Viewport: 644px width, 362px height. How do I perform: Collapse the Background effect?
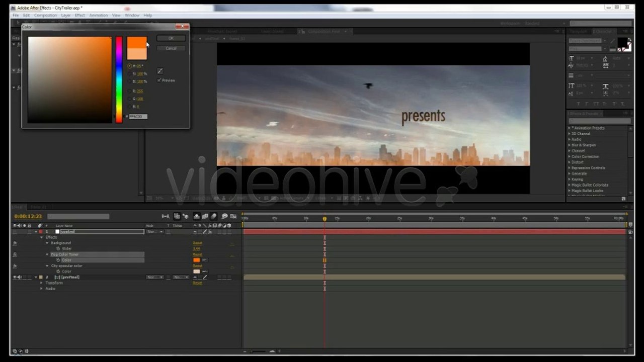pyautogui.click(x=47, y=243)
